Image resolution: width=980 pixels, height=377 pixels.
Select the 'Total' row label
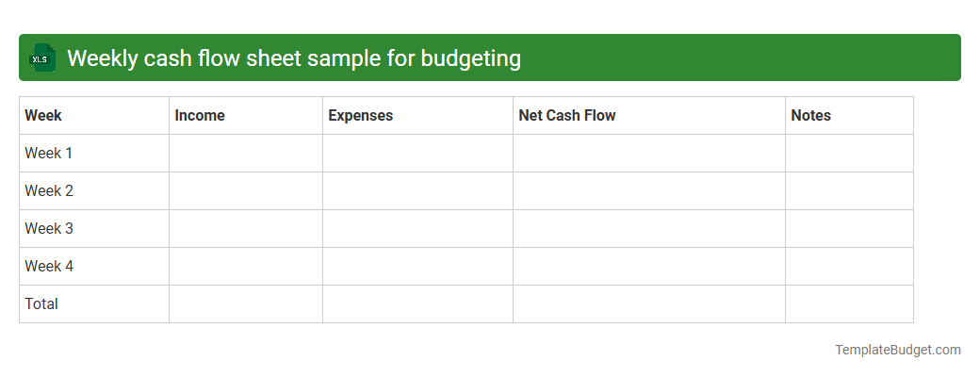click(41, 303)
